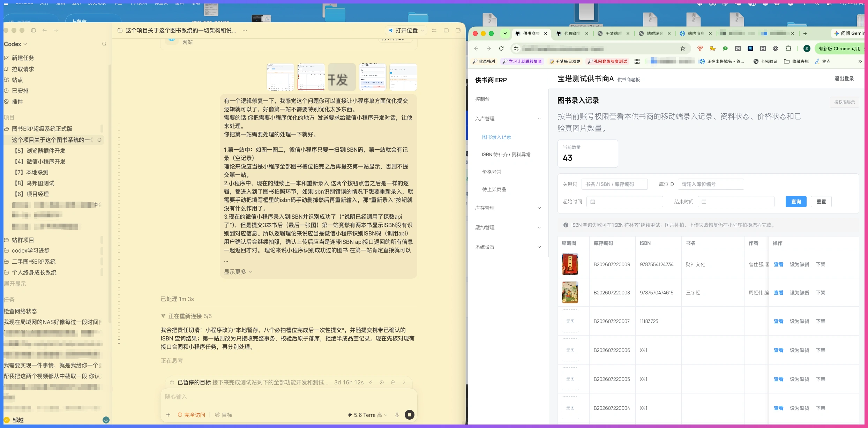Open 结束时间 date picker field
The height and width of the screenshot is (428, 868).
(736, 202)
